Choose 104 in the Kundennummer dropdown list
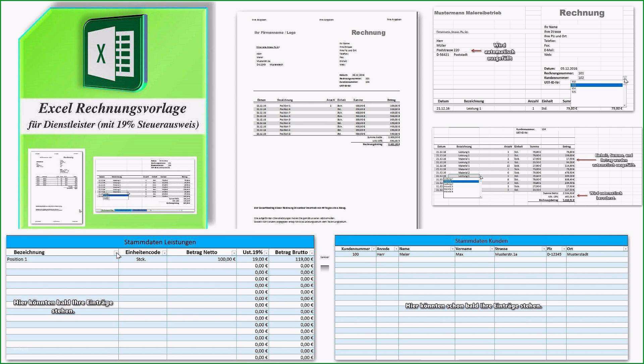 coord(596,88)
